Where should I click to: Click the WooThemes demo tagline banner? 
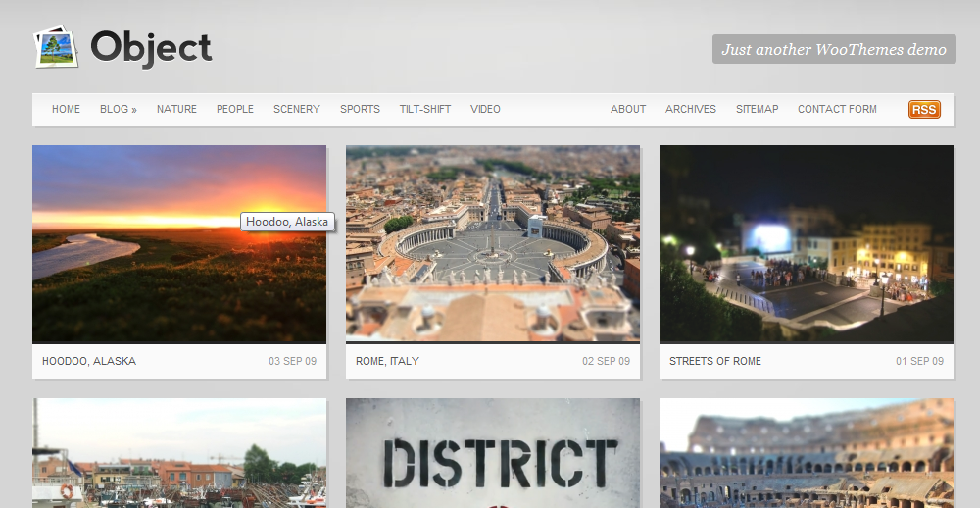(x=834, y=49)
